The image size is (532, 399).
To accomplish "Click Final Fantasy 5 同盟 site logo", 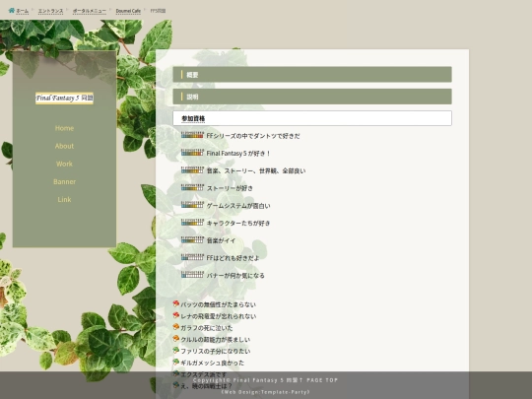I will pyautogui.click(x=64, y=99).
